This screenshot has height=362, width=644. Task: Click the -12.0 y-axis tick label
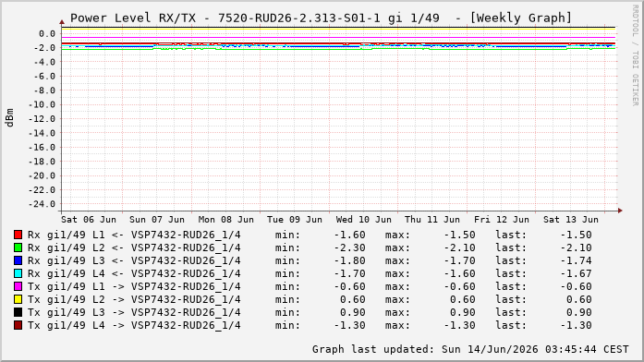pos(42,119)
